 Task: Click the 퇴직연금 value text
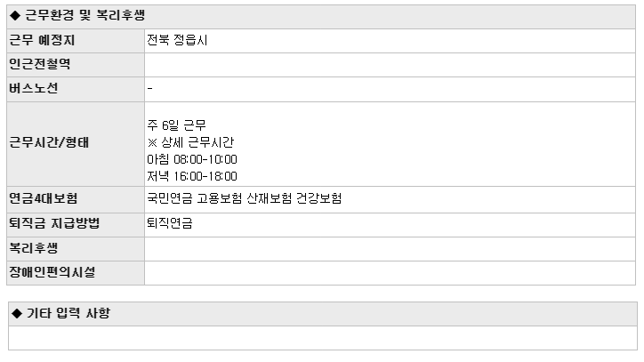(x=170, y=223)
